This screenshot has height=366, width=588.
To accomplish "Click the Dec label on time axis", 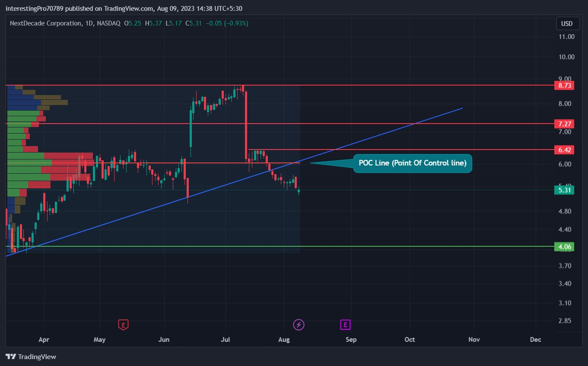I will [x=535, y=340].
